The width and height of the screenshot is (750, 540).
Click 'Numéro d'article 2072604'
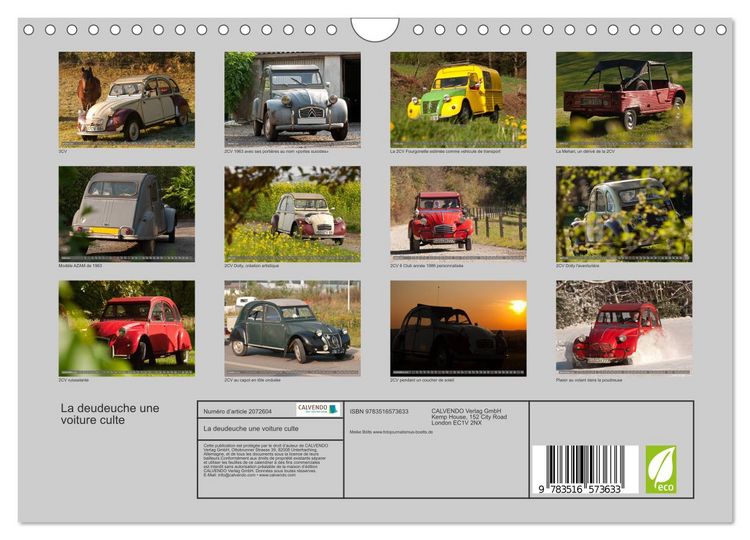pyautogui.click(x=237, y=411)
